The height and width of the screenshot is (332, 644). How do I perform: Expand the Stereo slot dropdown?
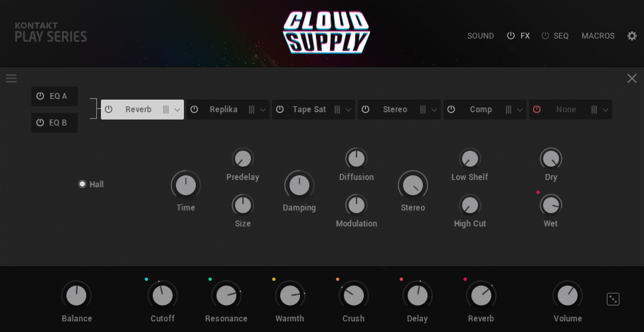(x=434, y=110)
